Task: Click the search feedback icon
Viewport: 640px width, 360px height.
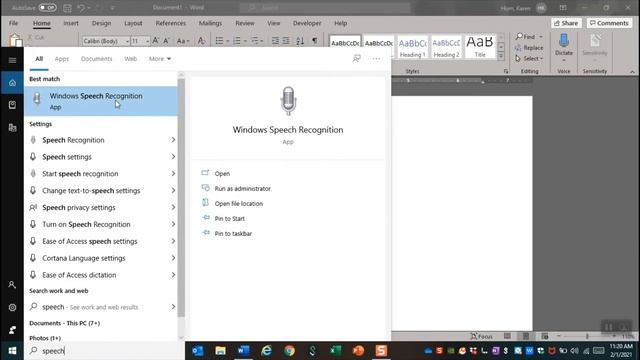Action: click(x=356, y=59)
